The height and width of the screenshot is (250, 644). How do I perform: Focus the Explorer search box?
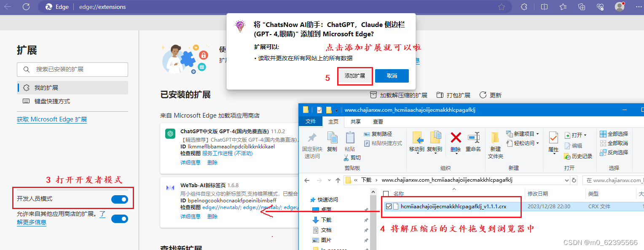point(613,180)
